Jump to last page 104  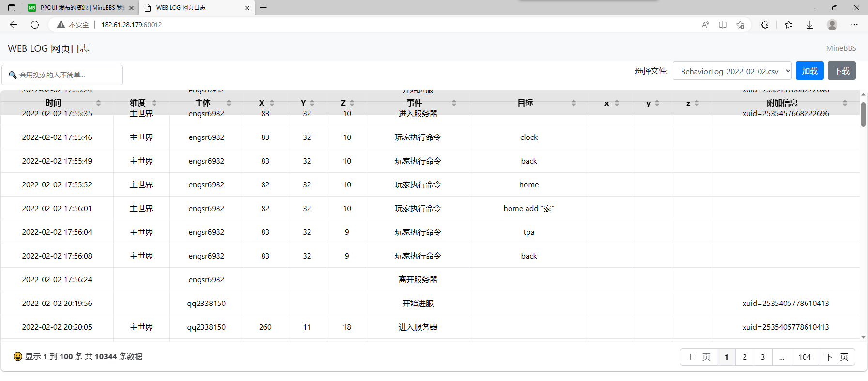coord(805,357)
